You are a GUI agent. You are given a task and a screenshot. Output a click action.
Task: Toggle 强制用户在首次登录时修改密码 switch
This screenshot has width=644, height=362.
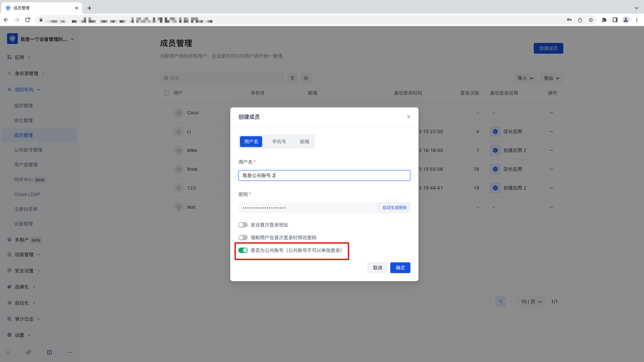243,238
